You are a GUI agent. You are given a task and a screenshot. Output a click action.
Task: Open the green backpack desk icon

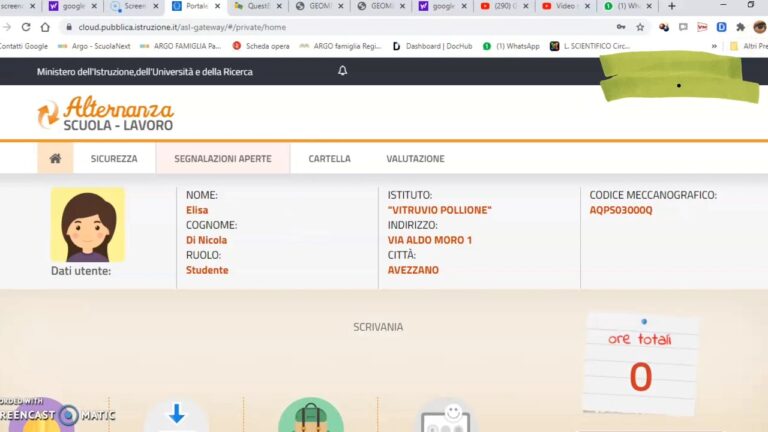click(x=311, y=415)
